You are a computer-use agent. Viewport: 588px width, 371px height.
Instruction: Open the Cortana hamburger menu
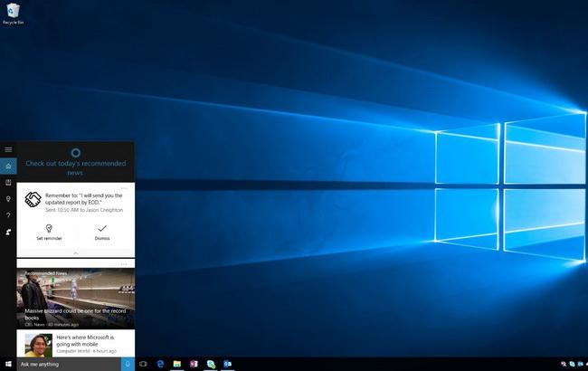8,149
